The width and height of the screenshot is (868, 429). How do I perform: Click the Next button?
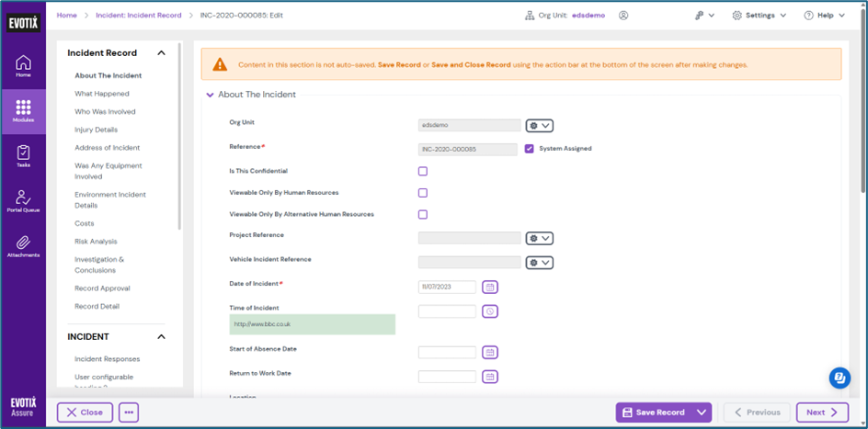822,412
